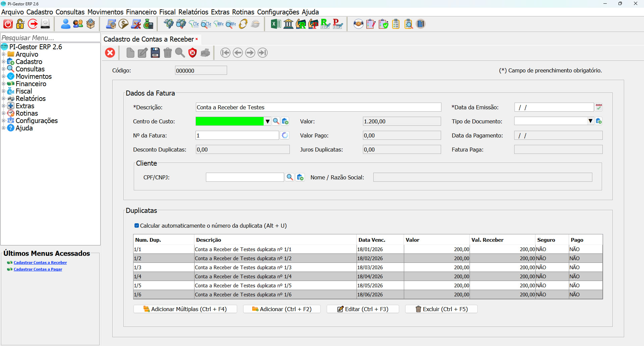Click the bank building toolbar icon

[x=288, y=24]
